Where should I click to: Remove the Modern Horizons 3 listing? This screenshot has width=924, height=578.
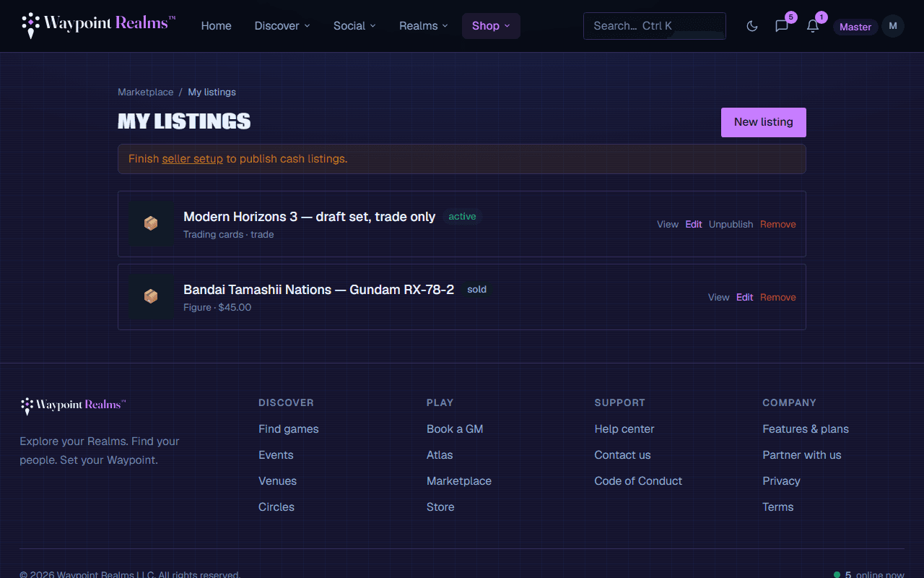point(778,225)
